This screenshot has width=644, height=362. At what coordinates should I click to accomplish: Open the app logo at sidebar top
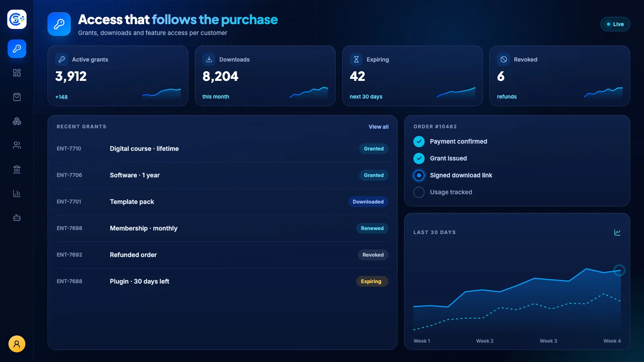pos(17,19)
